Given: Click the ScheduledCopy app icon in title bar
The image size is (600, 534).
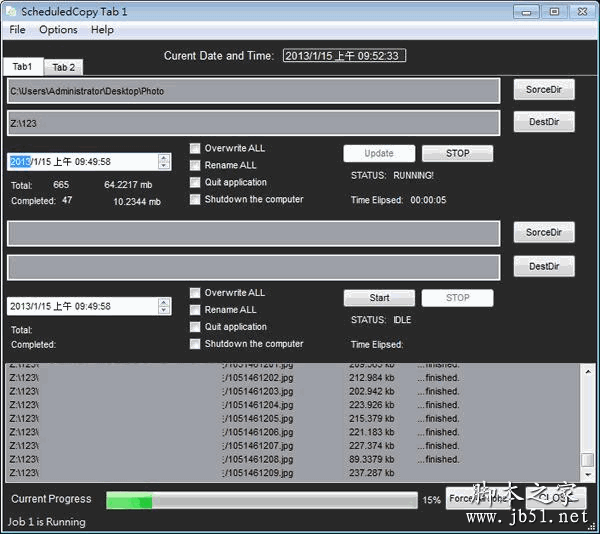Looking at the screenshot, I should pos(11,12).
